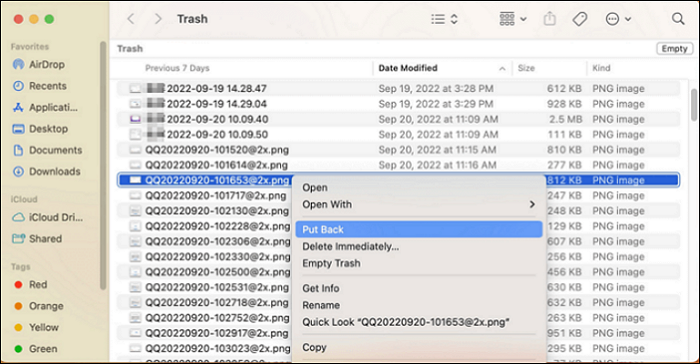Open Recents in the sidebar
This screenshot has height=364, width=700.
coord(40,86)
